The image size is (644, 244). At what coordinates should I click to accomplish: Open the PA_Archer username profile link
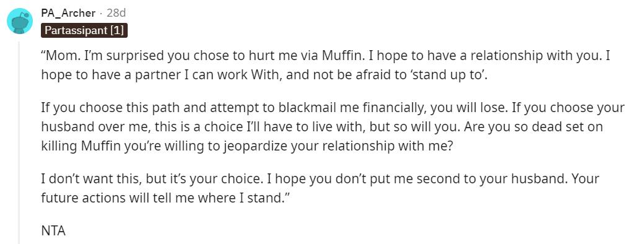click(68, 14)
